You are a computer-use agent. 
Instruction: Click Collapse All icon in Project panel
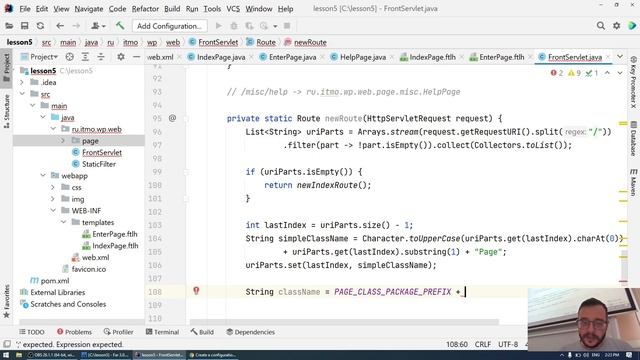click(x=100, y=57)
